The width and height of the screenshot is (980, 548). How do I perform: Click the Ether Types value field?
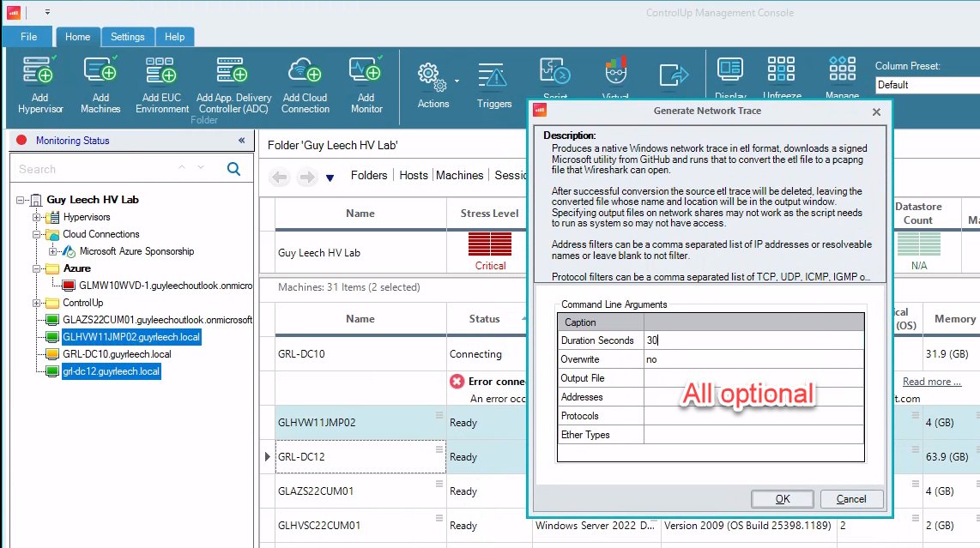[753, 434]
